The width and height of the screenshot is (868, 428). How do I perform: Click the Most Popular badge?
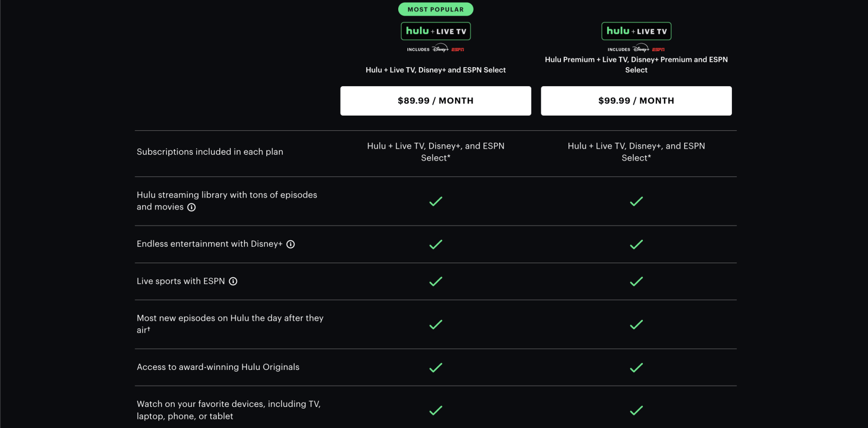(x=436, y=9)
